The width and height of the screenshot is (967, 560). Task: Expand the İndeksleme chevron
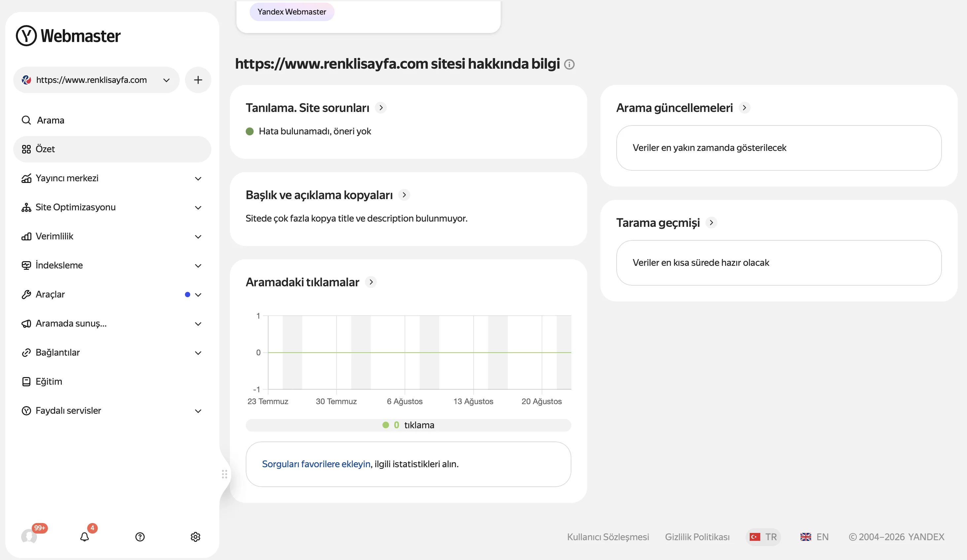[x=198, y=266]
